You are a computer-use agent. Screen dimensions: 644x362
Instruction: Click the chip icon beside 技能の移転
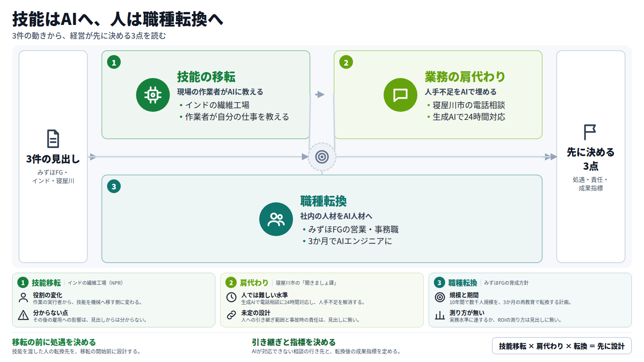pos(153,95)
